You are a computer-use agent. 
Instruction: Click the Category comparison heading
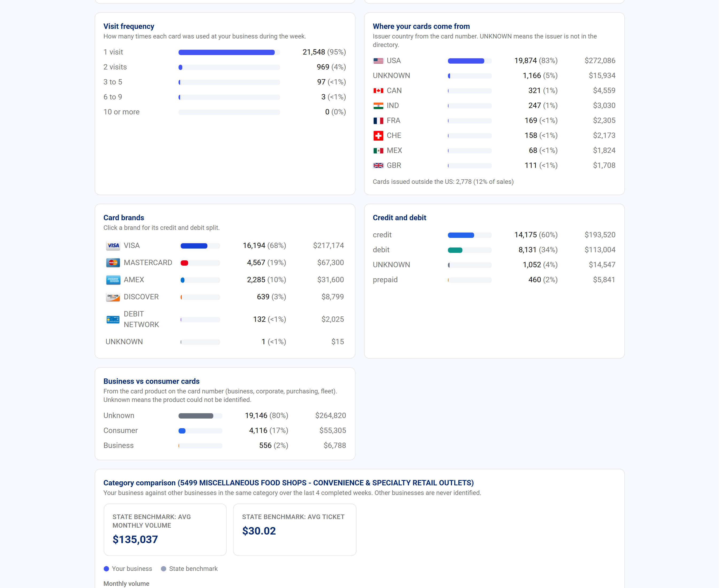pyautogui.click(x=289, y=483)
